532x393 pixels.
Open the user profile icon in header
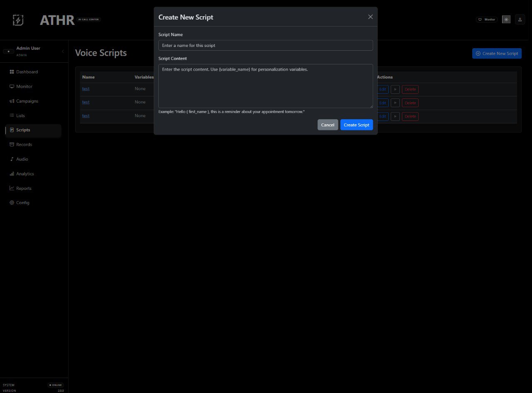pos(520,20)
